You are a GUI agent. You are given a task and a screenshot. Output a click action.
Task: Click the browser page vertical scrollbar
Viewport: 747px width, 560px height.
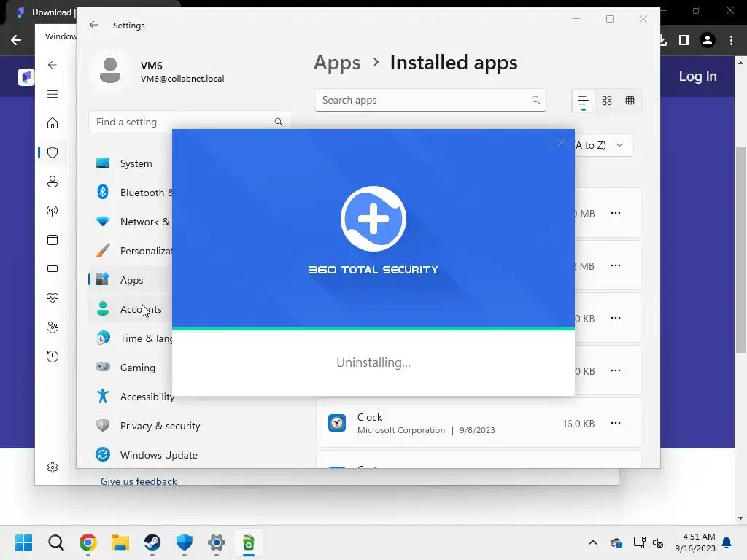740,250
